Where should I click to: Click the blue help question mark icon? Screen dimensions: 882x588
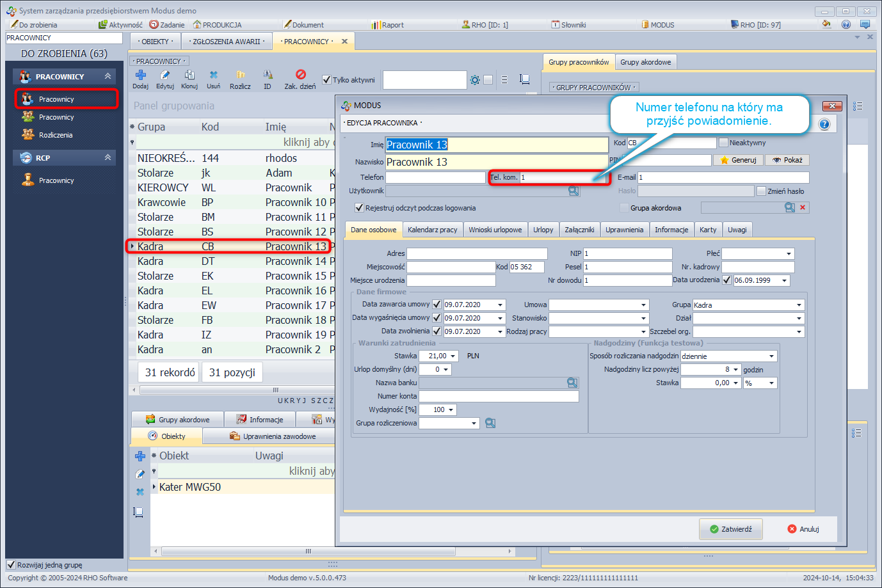click(x=824, y=124)
